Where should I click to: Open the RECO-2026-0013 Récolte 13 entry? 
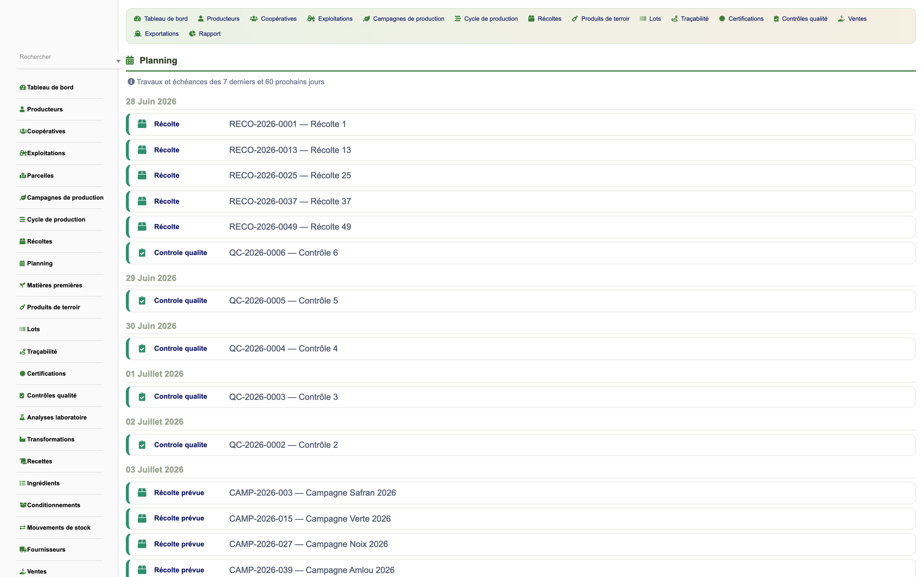[x=521, y=150]
